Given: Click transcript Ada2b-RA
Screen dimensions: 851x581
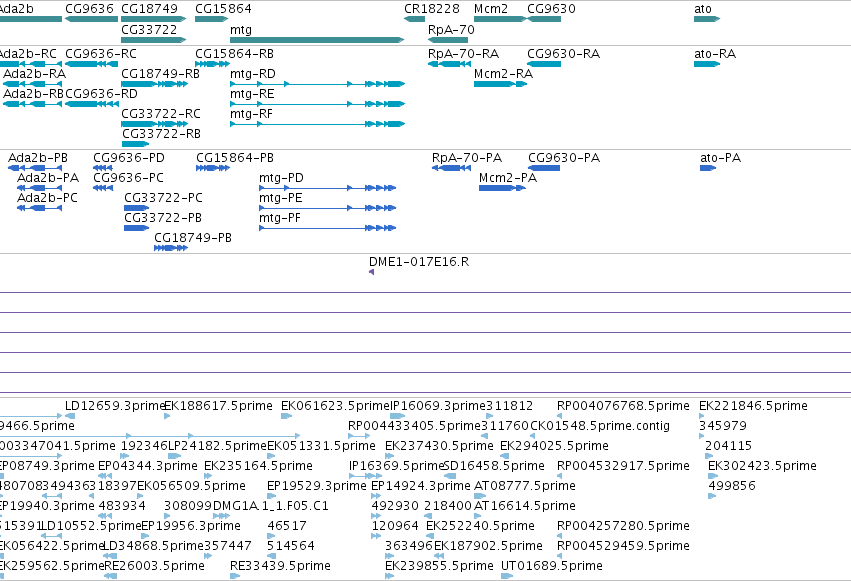Looking at the screenshot, I should [x=33, y=84].
